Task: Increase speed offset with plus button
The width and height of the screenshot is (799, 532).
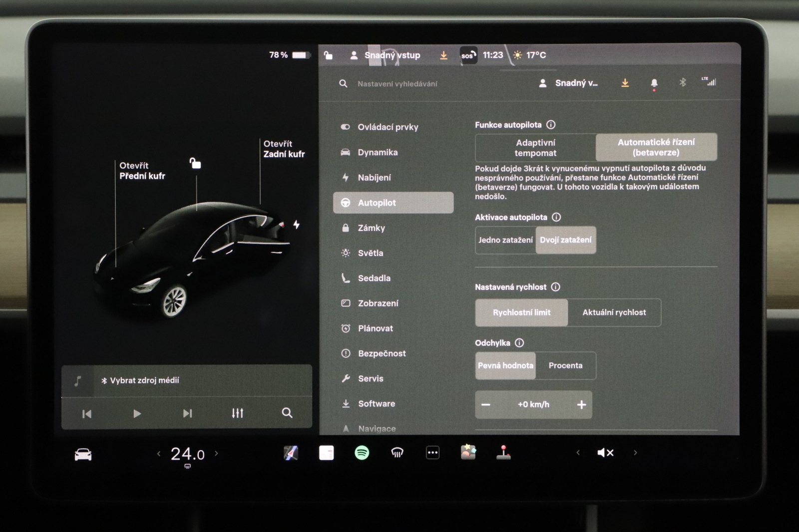Action: [581, 405]
